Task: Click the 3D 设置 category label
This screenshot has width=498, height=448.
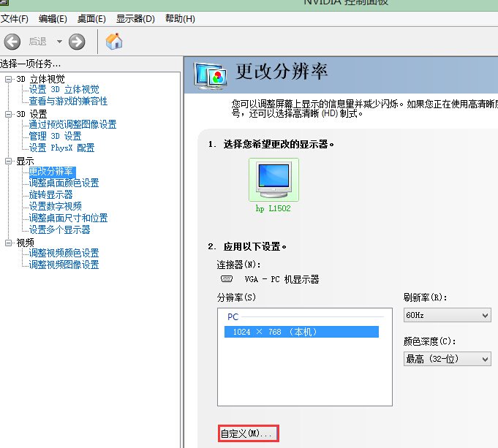Action: pyautogui.click(x=31, y=114)
